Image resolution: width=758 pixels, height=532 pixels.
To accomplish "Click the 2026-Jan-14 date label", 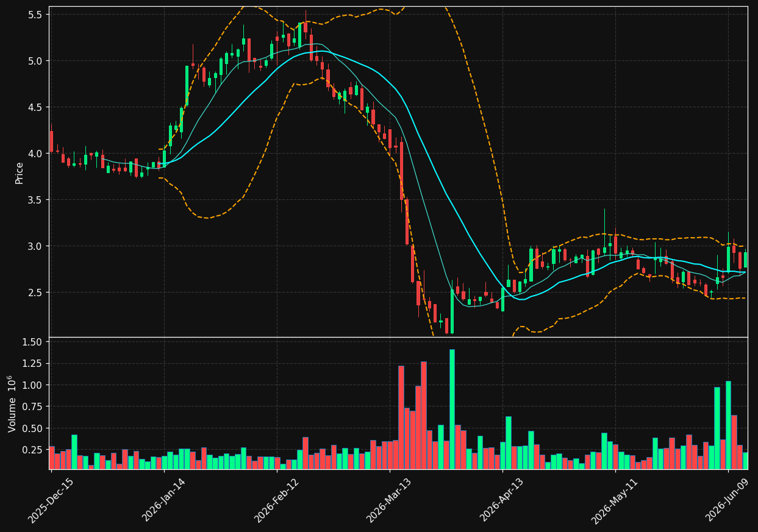I will tap(164, 500).
